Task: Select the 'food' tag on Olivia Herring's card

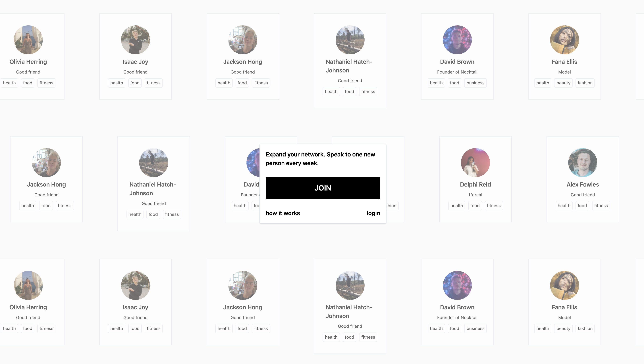Action: [x=28, y=83]
